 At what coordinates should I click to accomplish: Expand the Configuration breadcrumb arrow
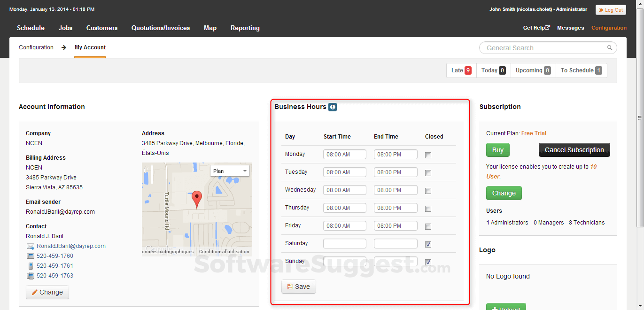[x=63, y=47]
